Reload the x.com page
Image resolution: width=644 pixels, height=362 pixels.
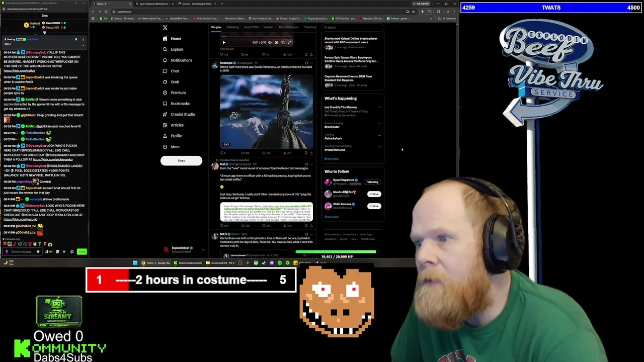pyautogui.click(x=106, y=12)
